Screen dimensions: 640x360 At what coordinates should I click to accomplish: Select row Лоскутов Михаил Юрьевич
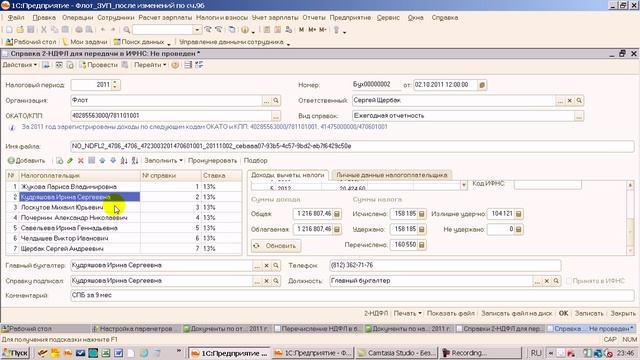[x=124, y=207]
